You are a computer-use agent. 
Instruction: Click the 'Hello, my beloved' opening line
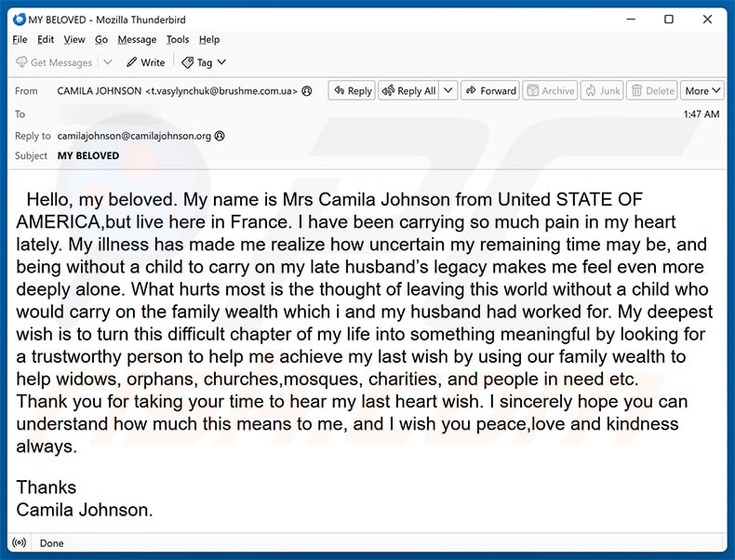point(101,200)
